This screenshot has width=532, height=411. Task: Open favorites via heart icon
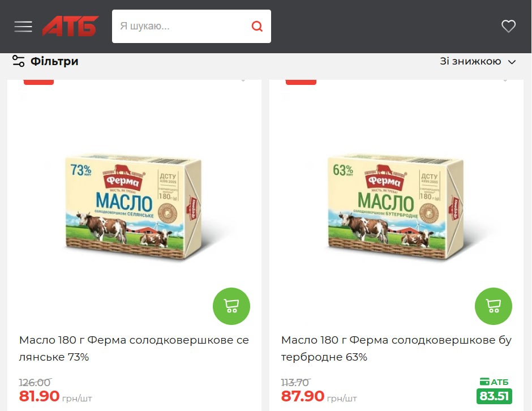(508, 26)
